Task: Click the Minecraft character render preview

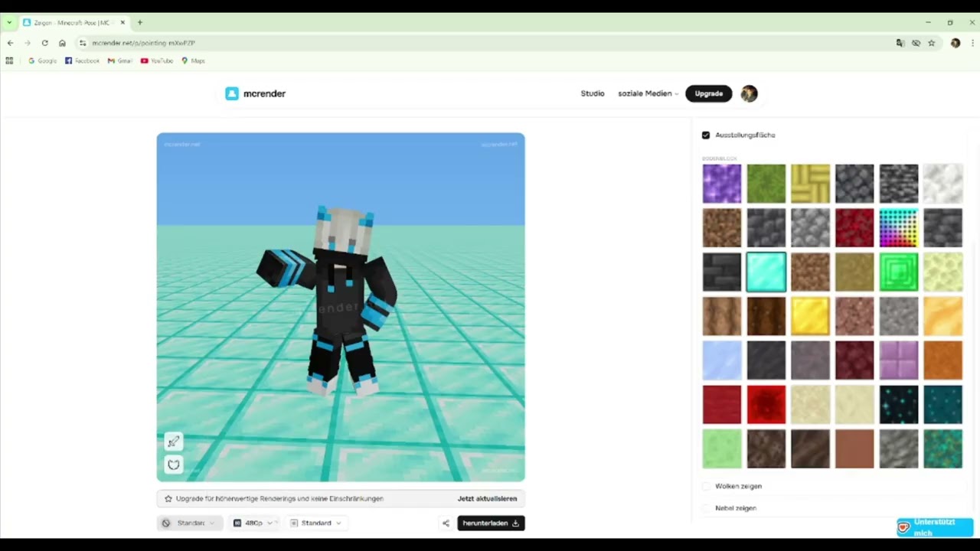Action: coord(341,308)
